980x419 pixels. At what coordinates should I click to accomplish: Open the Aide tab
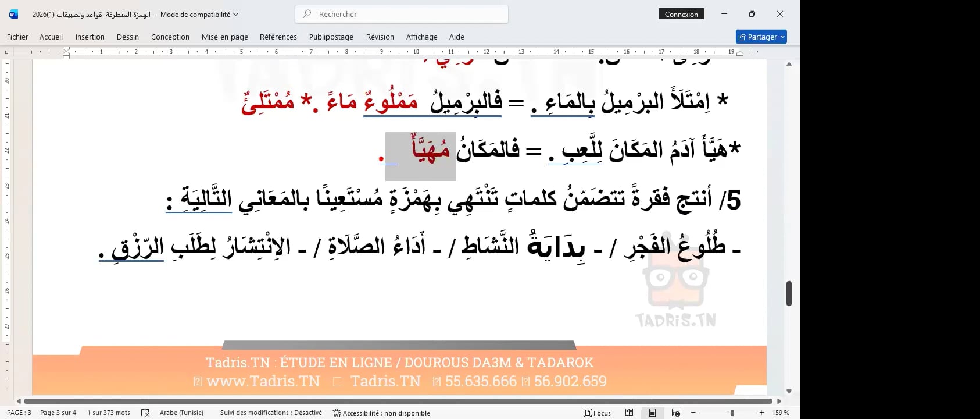coord(457,37)
